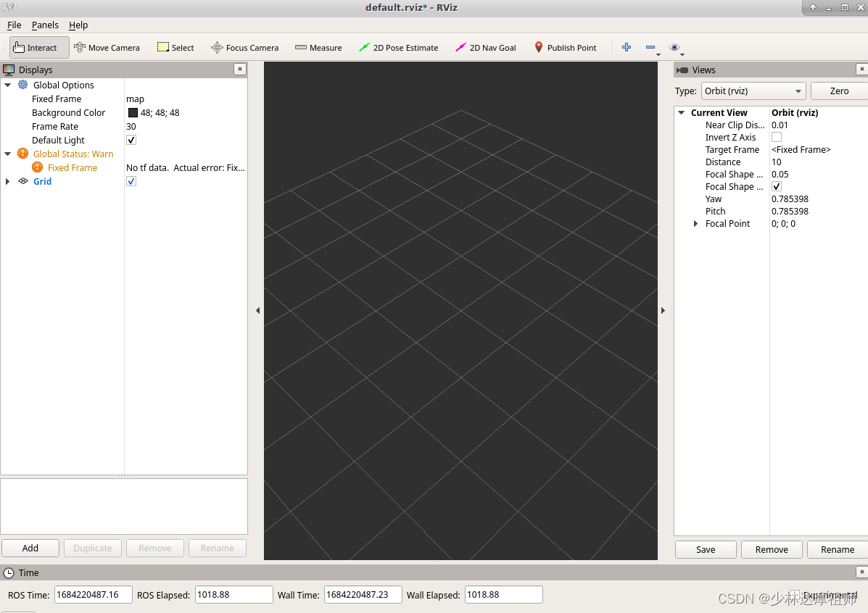Image resolution: width=868 pixels, height=613 pixels.
Task: Click the Global Options gear icon
Action: (x=22, y=85)
